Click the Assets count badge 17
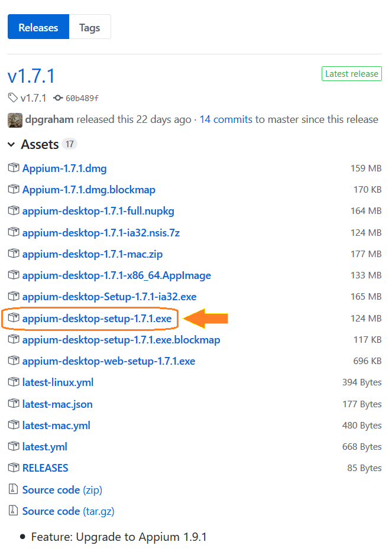The height and width of the screenshot is (555, 392). 69,144
